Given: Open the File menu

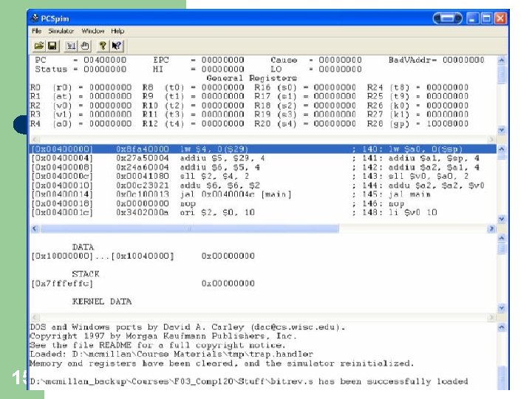Looking at the screenshot, I should (x=36, y=31).
